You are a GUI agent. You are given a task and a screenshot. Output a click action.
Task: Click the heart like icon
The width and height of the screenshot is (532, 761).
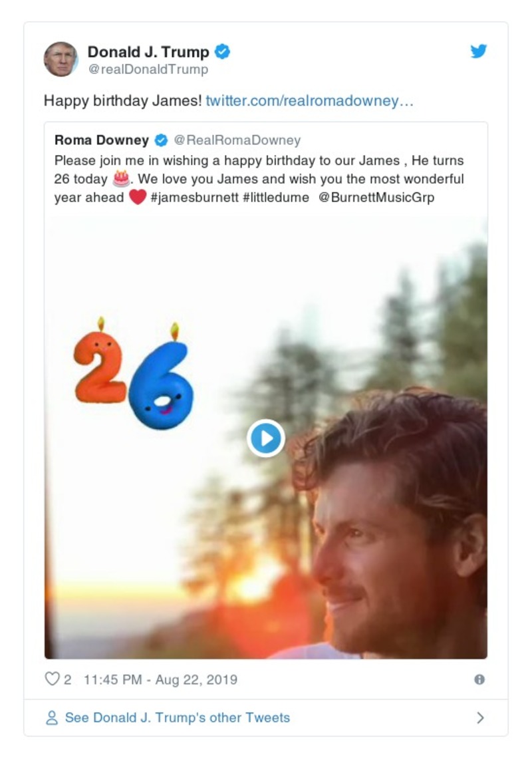coord(52,679)
